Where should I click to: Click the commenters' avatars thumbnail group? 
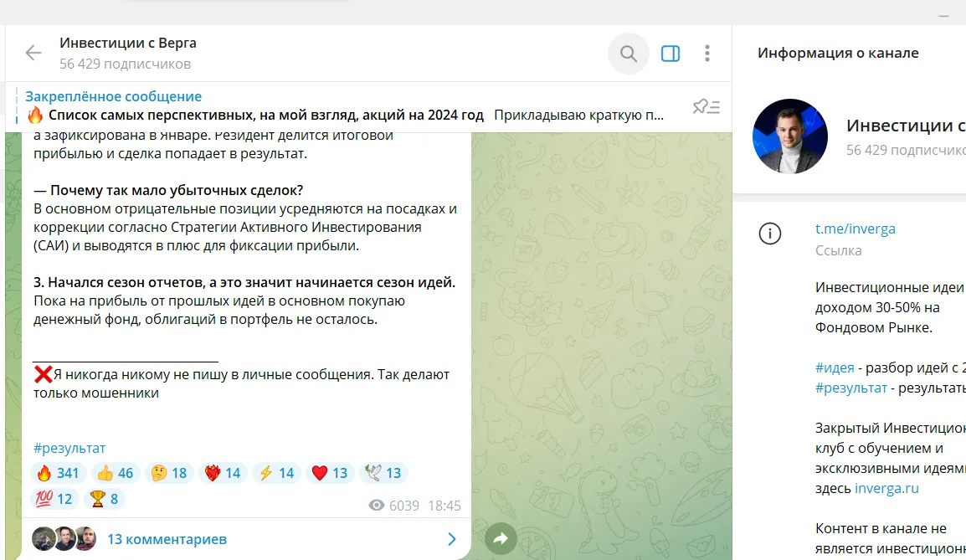[64, 539]
